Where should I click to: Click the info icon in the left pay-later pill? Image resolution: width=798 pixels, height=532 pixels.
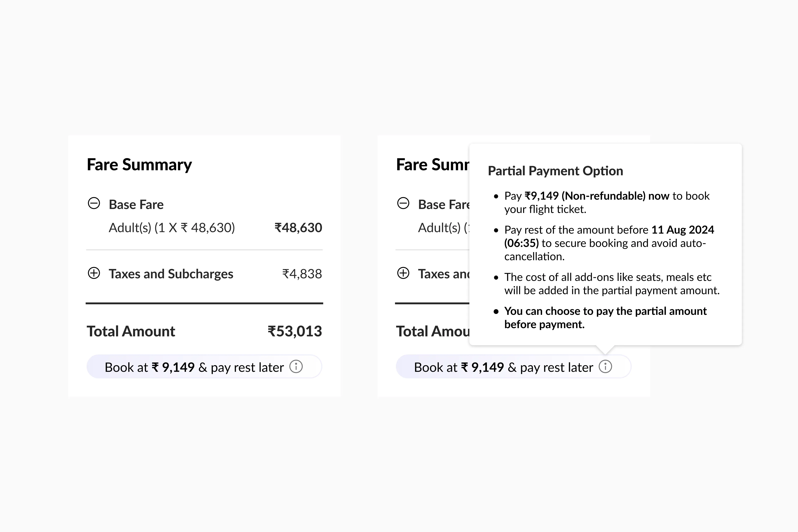[296, 366]
